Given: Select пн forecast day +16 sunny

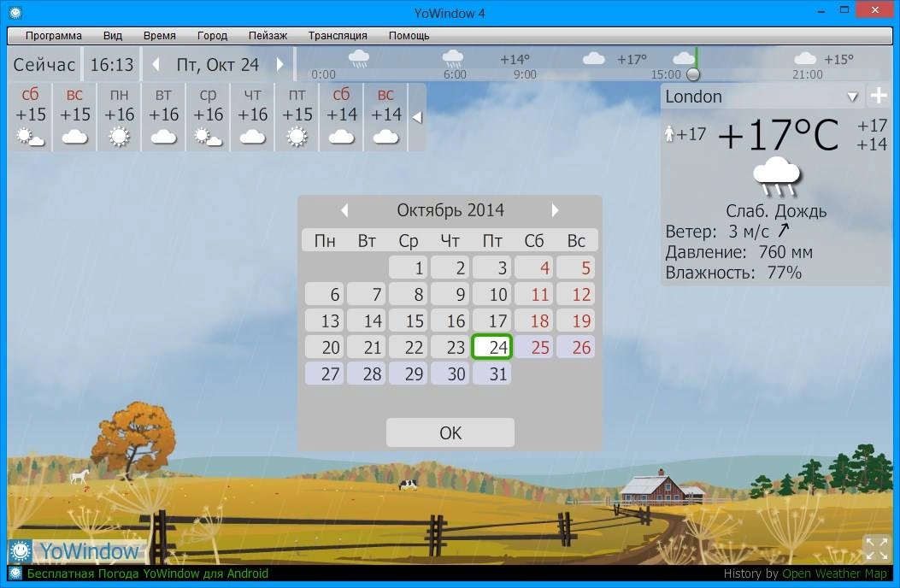Looking at the screenshot, I should click(x=120, y=117).
